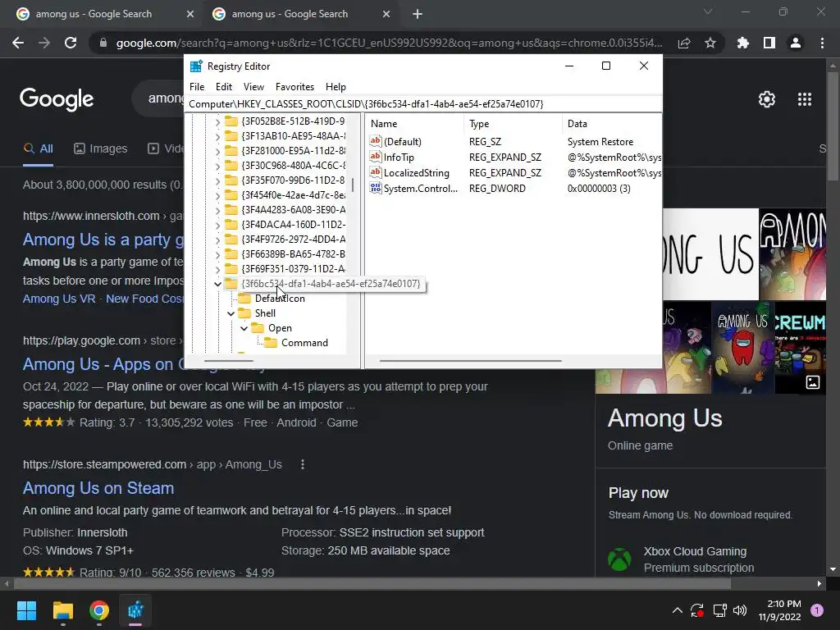Collapse the Shell key
840x630 pixels.
pos(231,313)
